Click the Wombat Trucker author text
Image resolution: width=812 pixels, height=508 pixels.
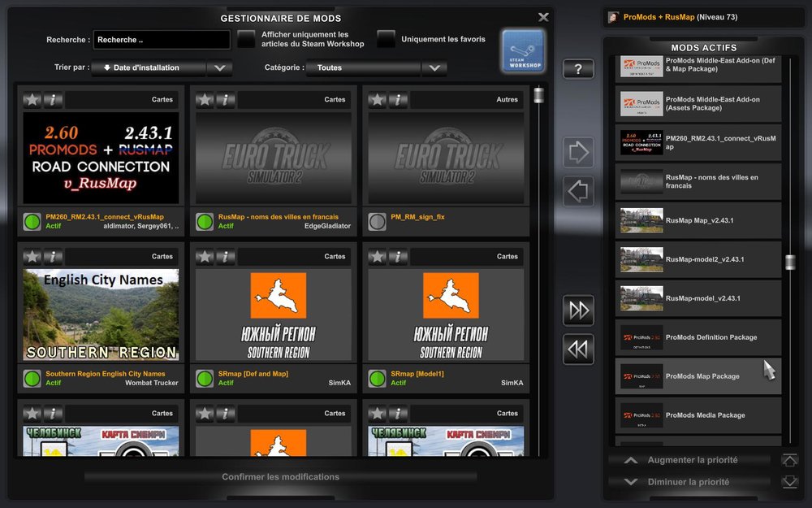151,383
